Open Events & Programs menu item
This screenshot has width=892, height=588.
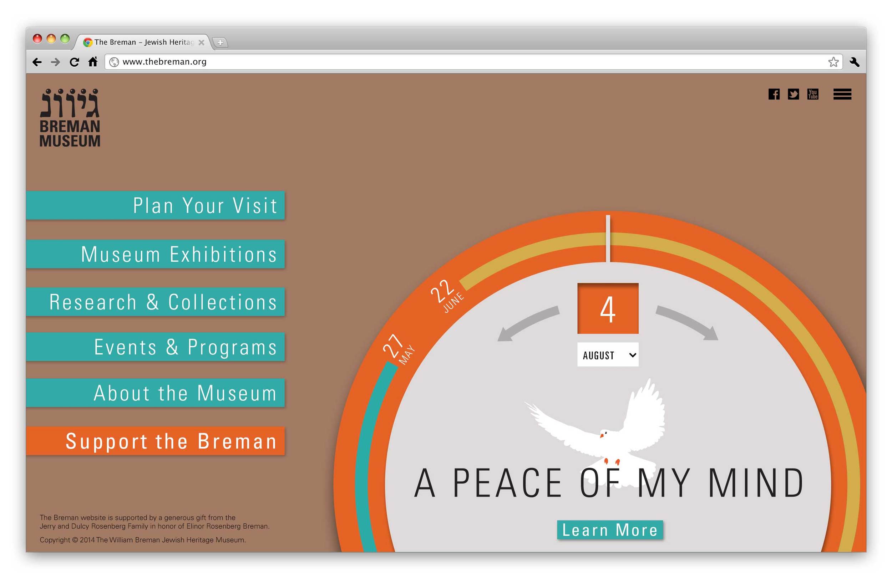155,347
